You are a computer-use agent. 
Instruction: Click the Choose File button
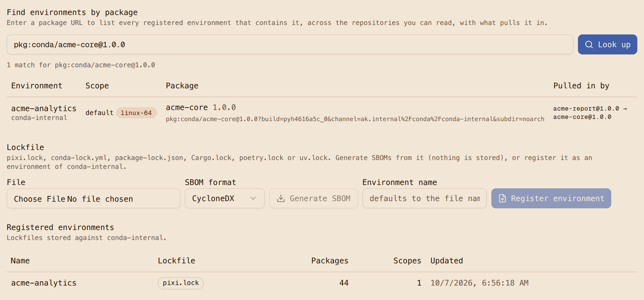pos(39,199)
